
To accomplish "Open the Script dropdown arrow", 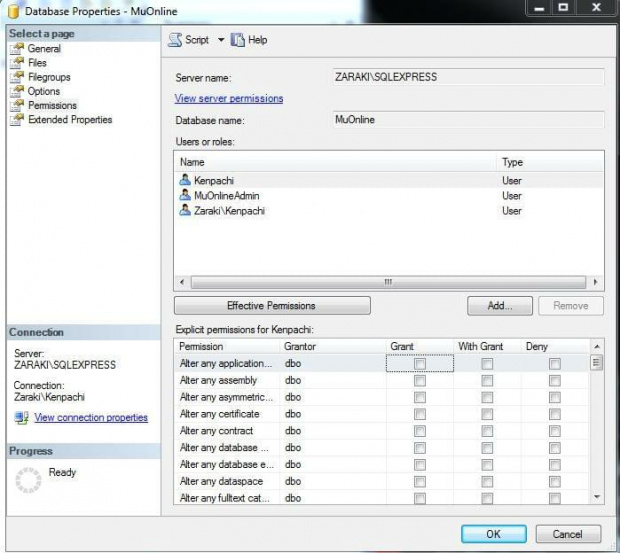I will tap(221, 40).
